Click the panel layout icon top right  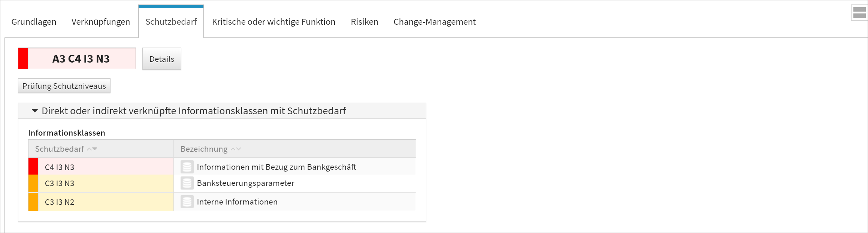[x=859, y=13]
